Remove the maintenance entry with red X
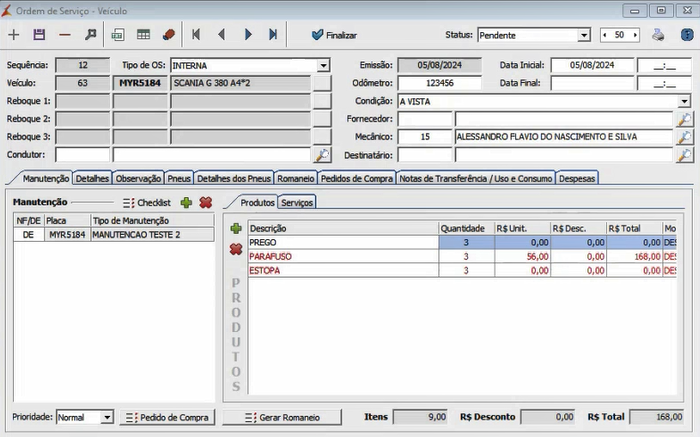 [x=206, y=203]
